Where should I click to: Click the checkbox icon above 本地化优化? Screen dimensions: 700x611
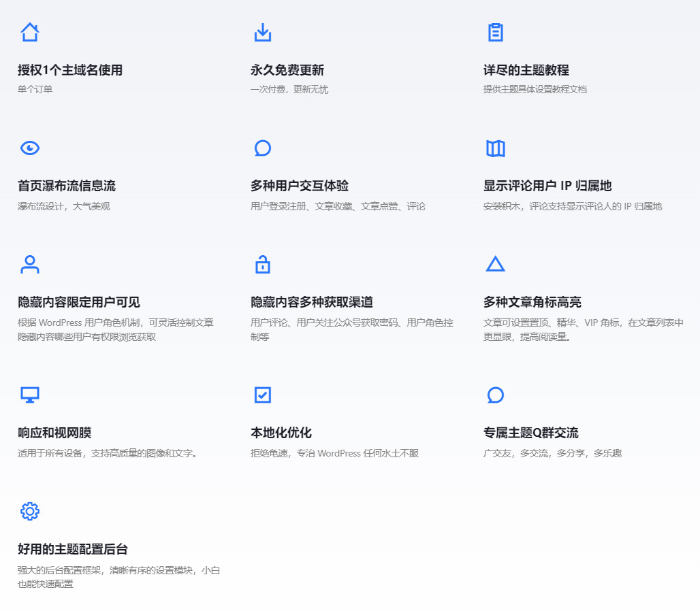click(x=263, y=395)
